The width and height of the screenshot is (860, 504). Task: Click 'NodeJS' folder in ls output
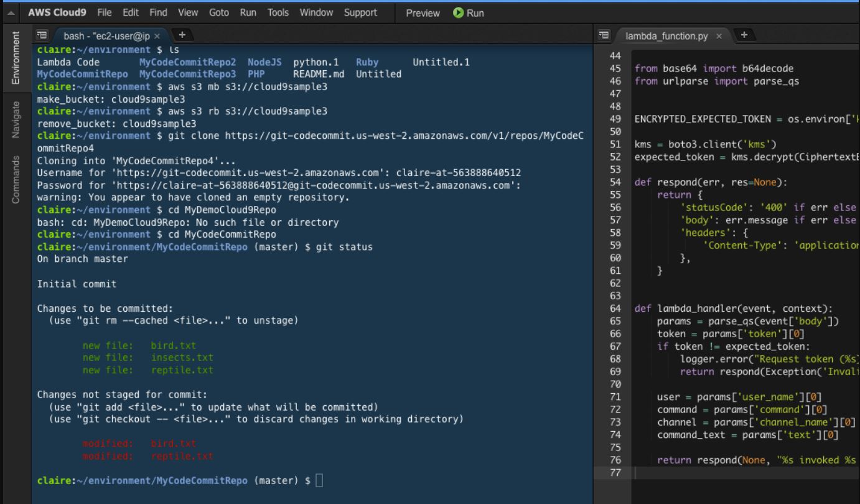point(264,63)
